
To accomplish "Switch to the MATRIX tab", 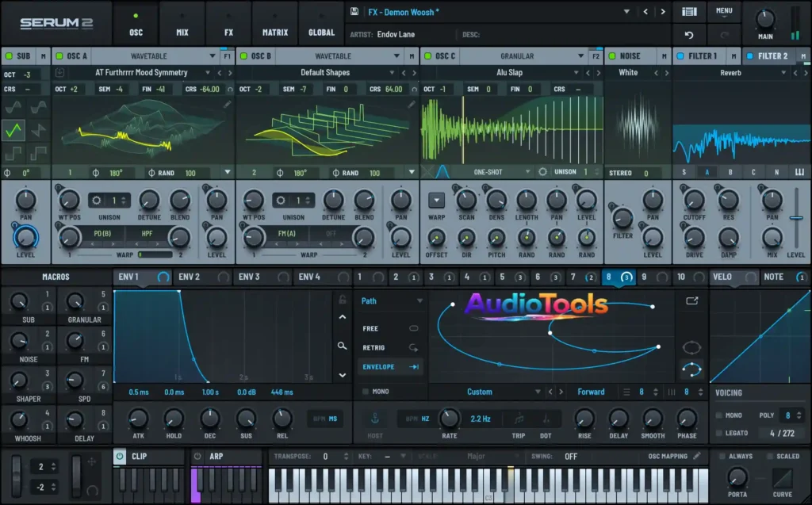I will pos(274,33).
